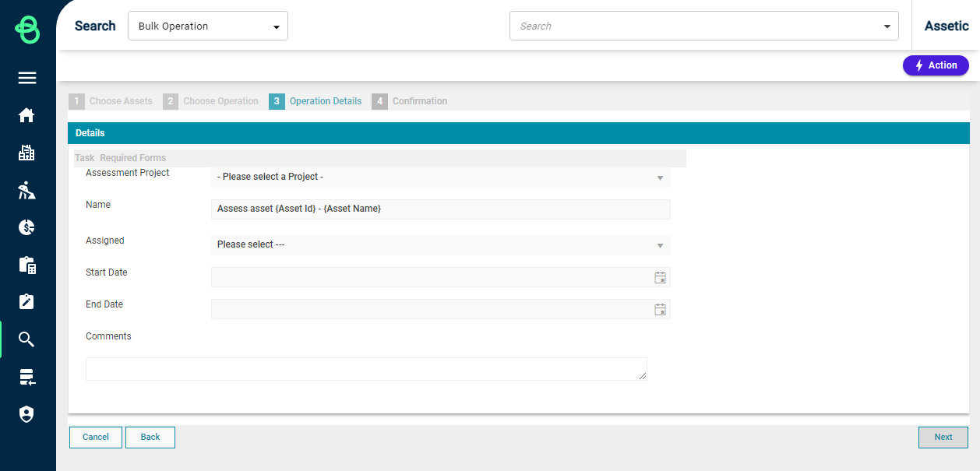Click the Cancel button
The image size is (980, 471).
pos(96,438)
